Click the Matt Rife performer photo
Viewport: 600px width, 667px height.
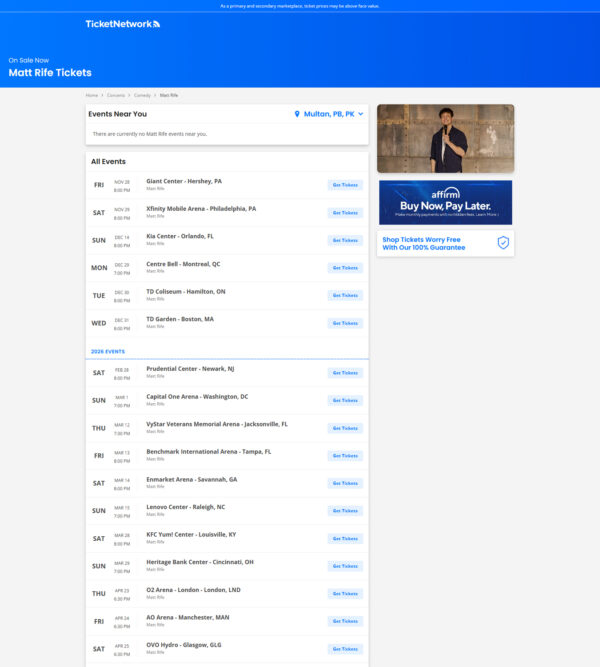click(445, 138)
